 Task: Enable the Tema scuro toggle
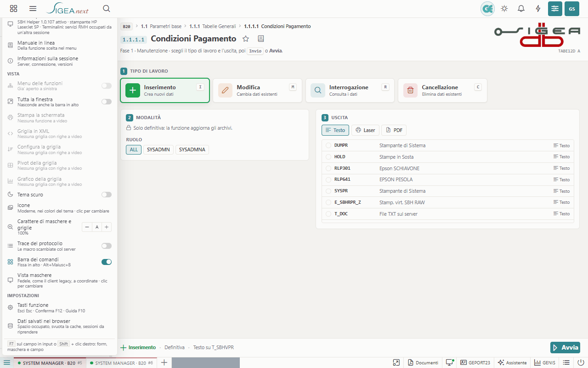[106, 195]
